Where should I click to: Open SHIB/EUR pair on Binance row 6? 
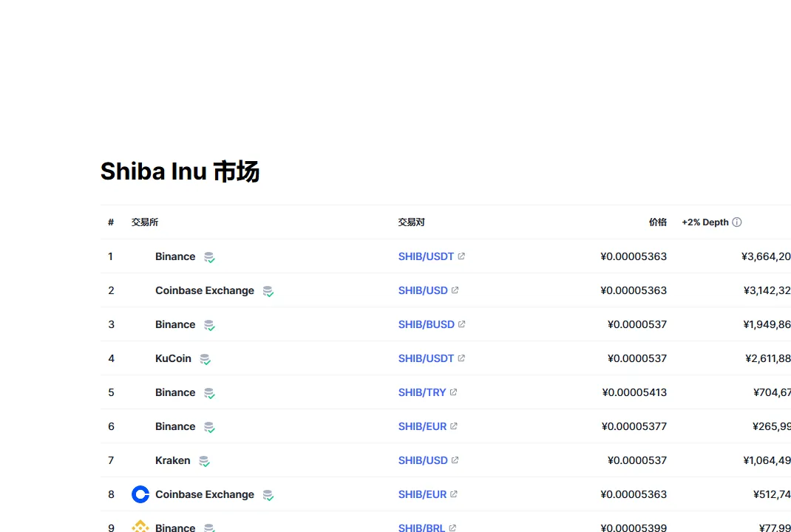(x=422, y=426)
